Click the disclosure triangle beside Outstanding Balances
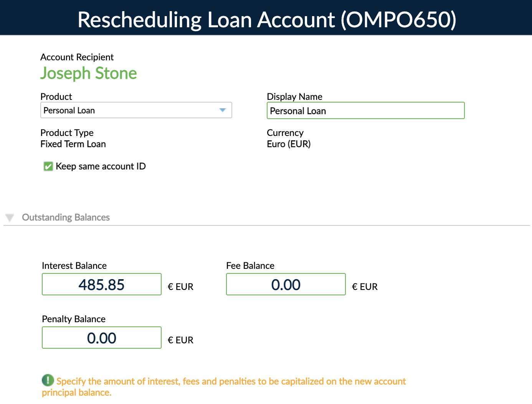This screenshot has height=404, width=532. click(10, 217)
